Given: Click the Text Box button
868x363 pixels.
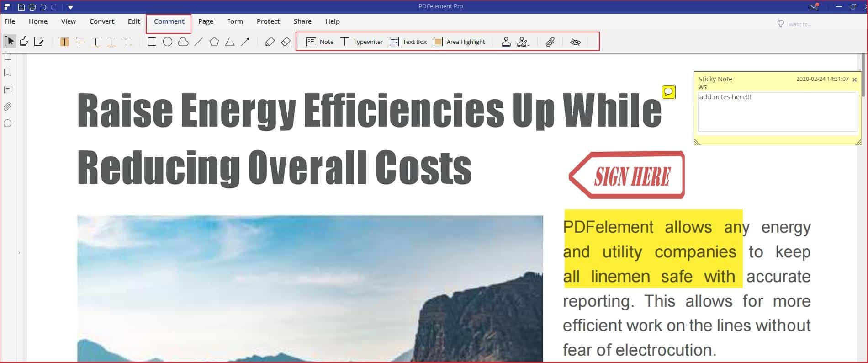Looking at the screenshot, I should tap(408, 42).
